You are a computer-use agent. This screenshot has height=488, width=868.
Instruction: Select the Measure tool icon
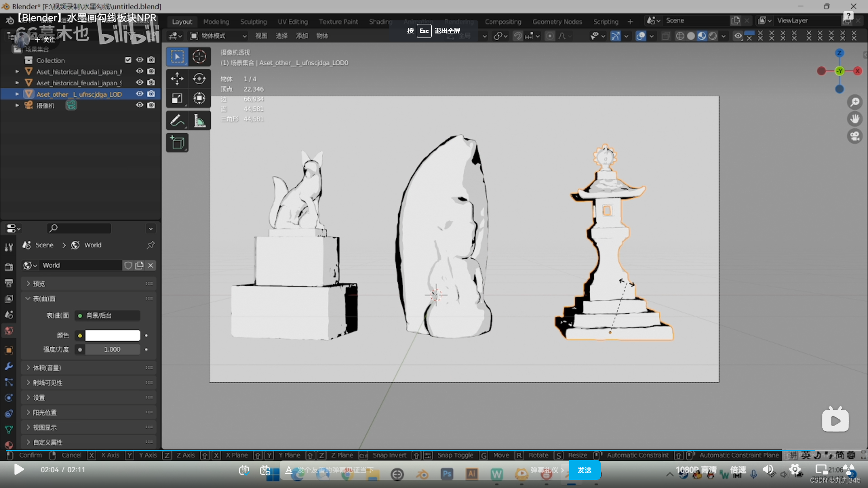(x=199, y=121)
